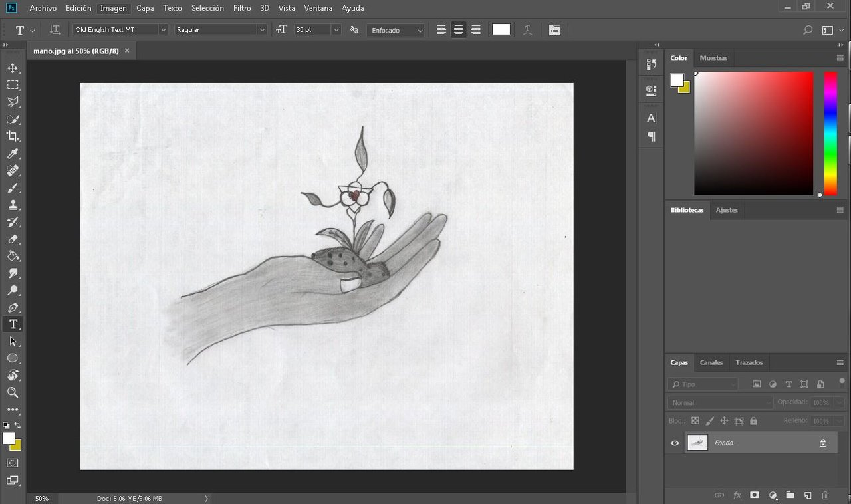Hide the Fondo layer visibility eye
This screenshot has width=851, height=504.
(x=675, y=443)
